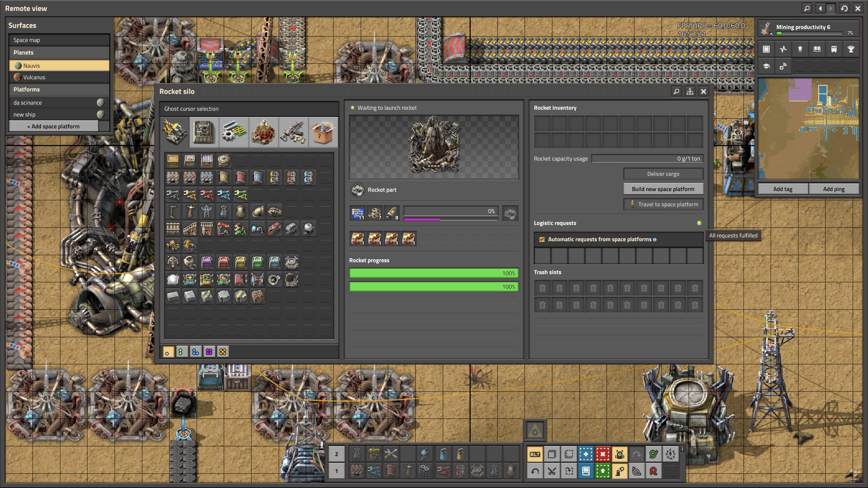Click the rocket silo preview image
Image resolution: width=868 pixels, height=488 pixels.
[434, 147]
